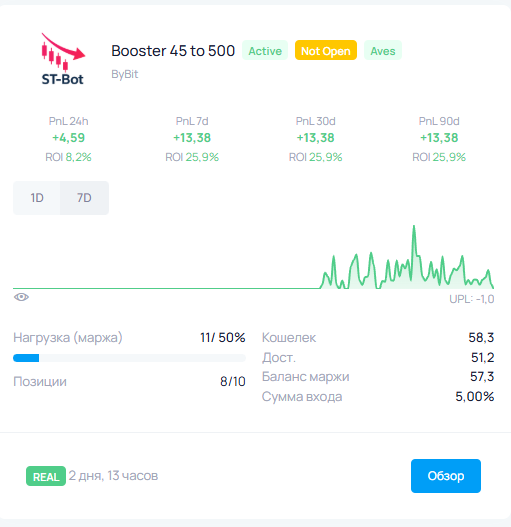Select the 8/10 positions value
This screenshot has height=527, width=511.
(x=233, y=382)
